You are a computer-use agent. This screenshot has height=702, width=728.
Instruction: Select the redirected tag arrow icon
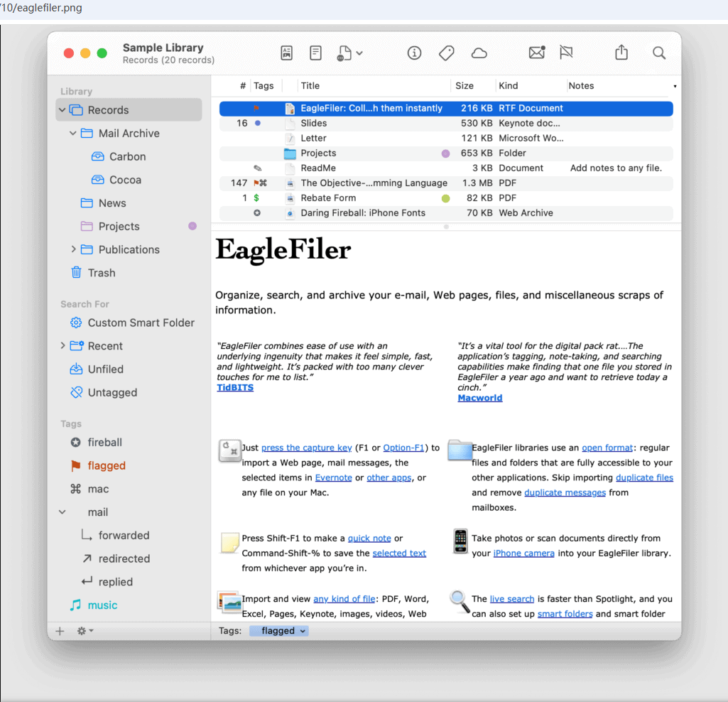87,558
